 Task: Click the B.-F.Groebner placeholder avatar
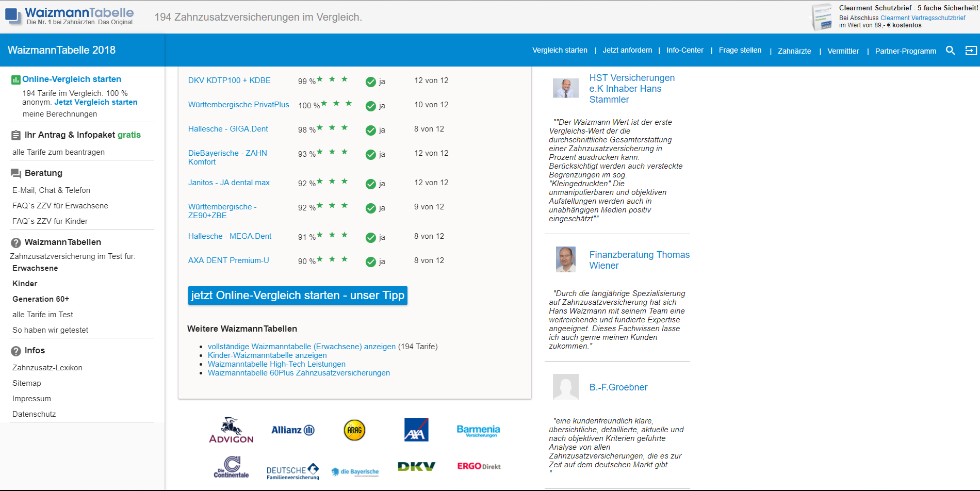coord(566,387)
